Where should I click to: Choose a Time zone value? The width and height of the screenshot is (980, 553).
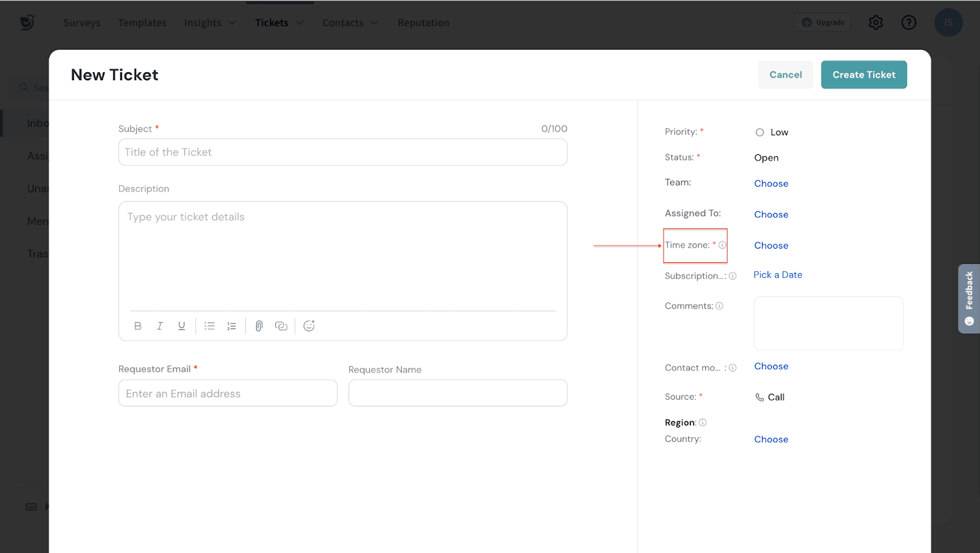[x=771, y=246]
